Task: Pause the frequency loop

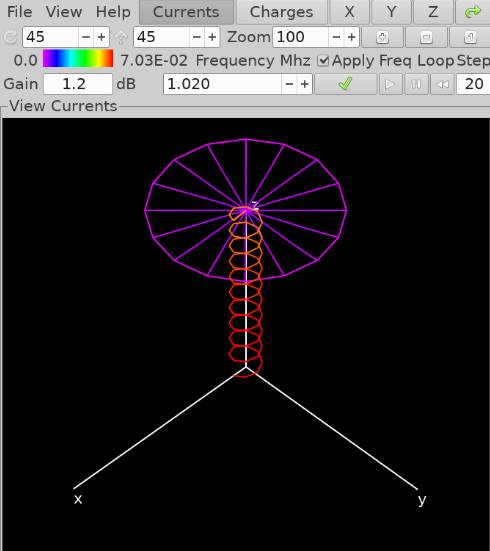Action: click(416, 84)
